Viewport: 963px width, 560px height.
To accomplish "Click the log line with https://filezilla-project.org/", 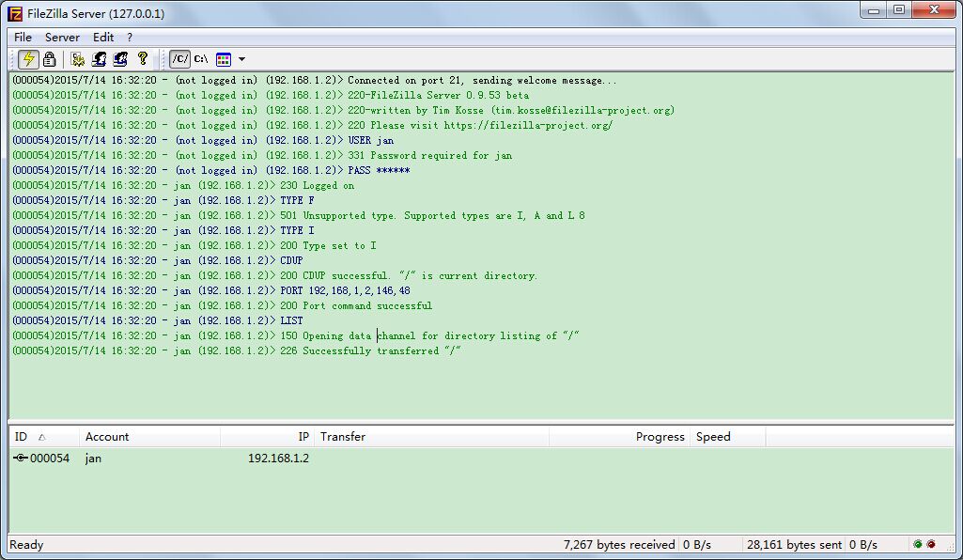I will tap(313, 125).
